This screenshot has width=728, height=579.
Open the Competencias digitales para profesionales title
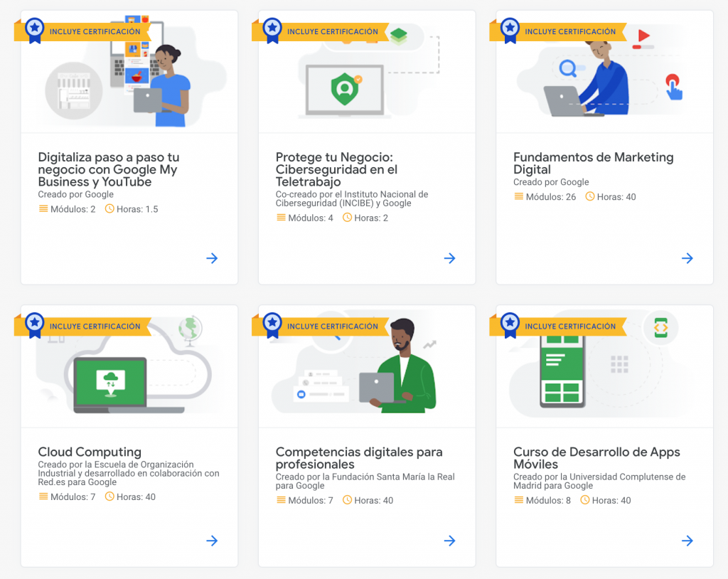point(359,457)
